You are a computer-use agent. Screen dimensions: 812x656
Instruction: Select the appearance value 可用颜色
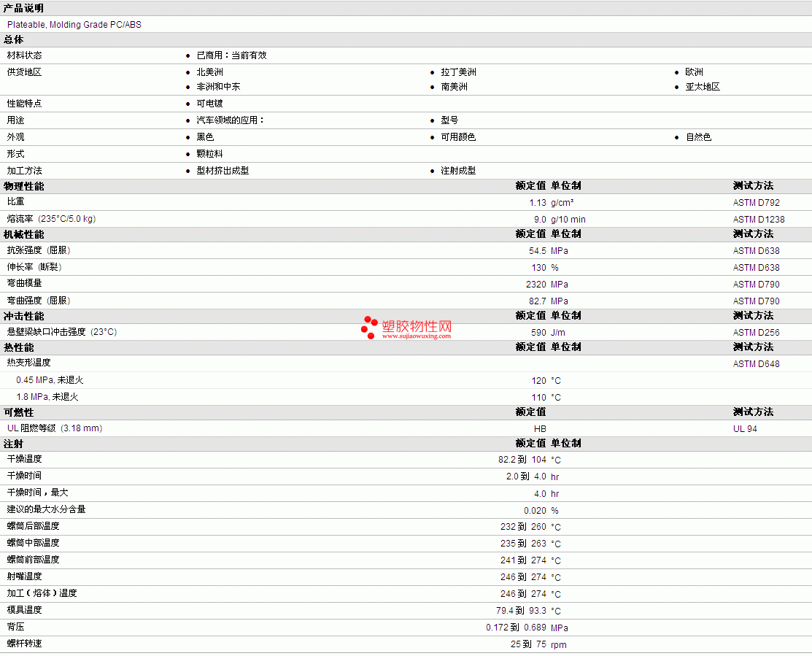(x=458, y=137)
